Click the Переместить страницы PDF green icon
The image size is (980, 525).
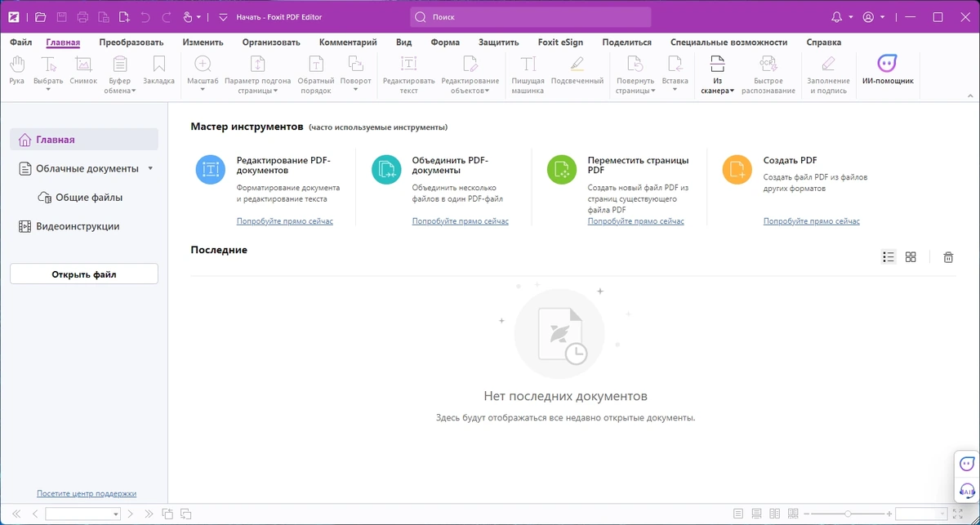(x=562, y=170)
